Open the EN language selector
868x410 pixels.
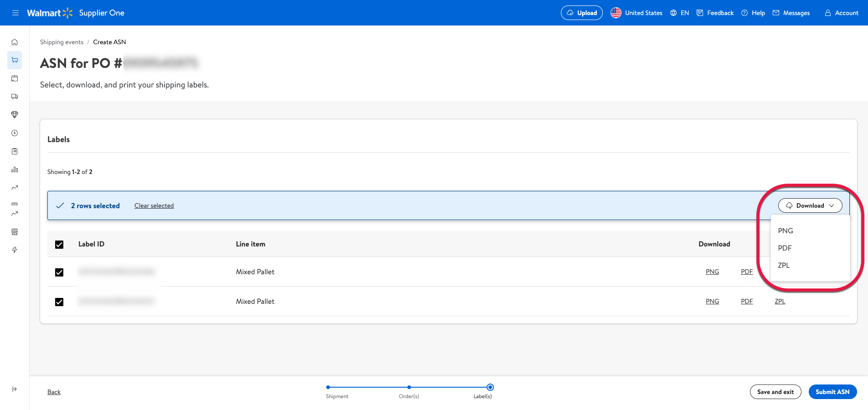(680, 13)
